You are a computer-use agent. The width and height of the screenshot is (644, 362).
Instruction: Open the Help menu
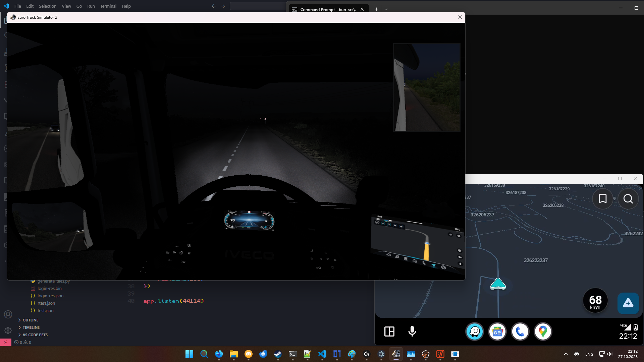tap(126, 6)
